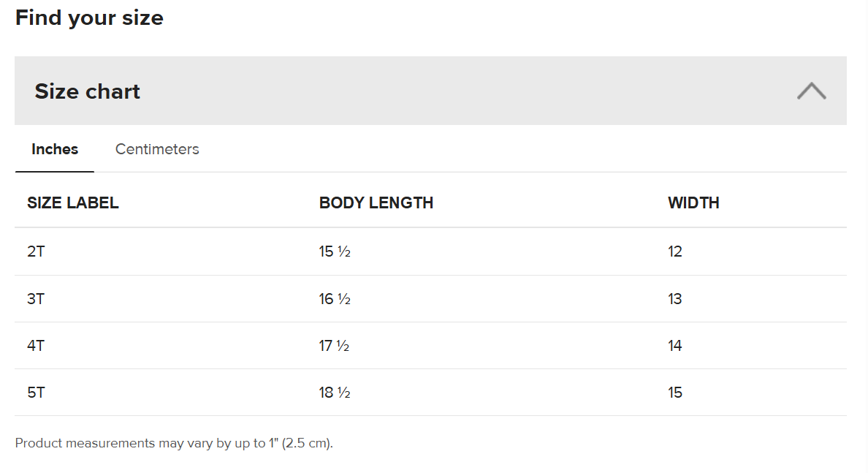The image size is (868, 473).
Task: Collapse the Size chart chevron arrow
Action: tap(811, 91)
